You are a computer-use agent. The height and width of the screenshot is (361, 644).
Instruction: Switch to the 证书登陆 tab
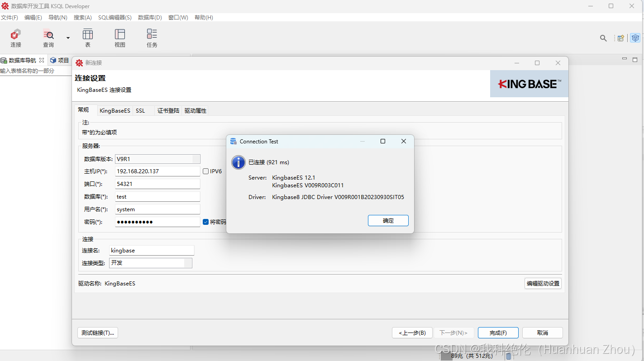pyautogui.click(x=168, y=111)
